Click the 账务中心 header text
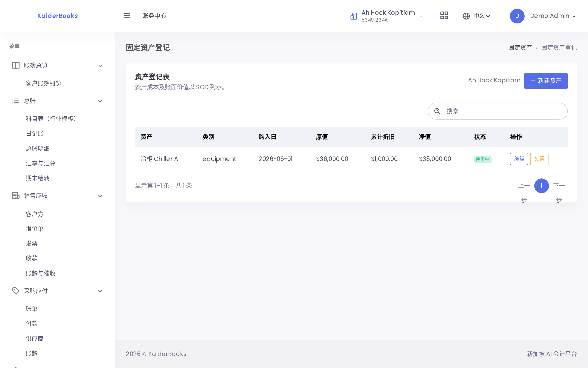Screen dimensions: 588x368 pos(154,16)
